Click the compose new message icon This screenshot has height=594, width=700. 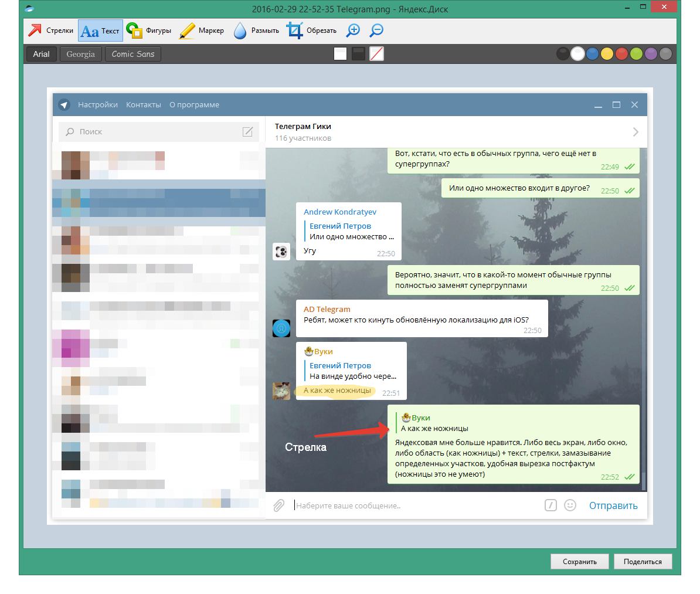coord(248,131)
